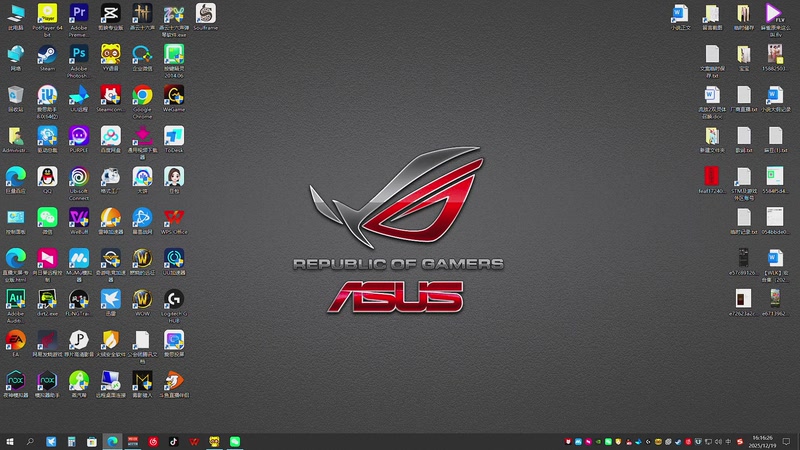Select the 小说正文 Word document

[680, 16]
